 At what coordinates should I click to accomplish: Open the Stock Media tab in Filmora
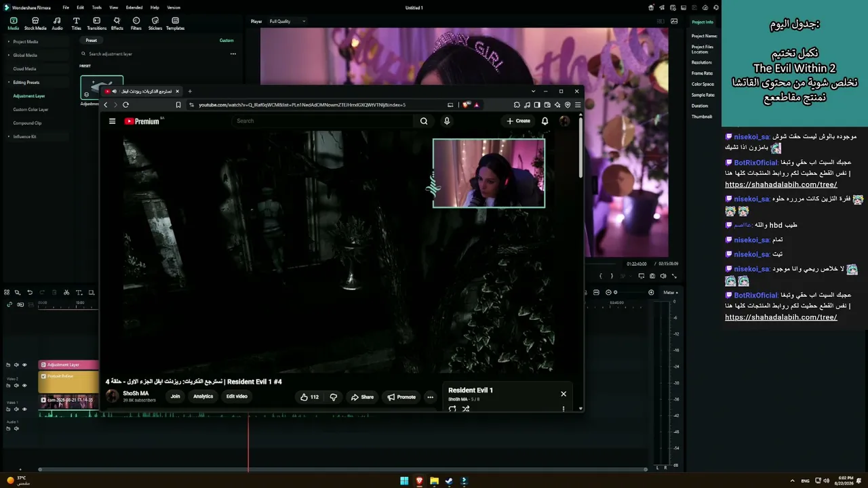click(x=35, y=24)
